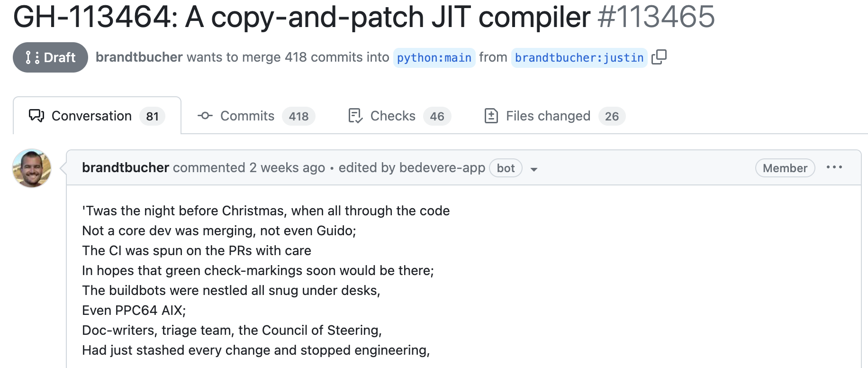Open the brandtbucher:justin branch link
Viewport: 868px width, 368px height.
coord(579,57)
